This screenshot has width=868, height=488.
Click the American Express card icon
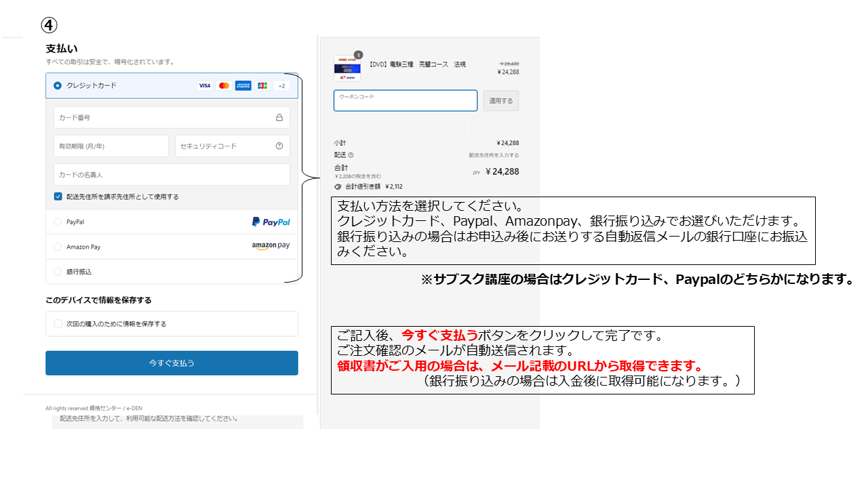243,86
